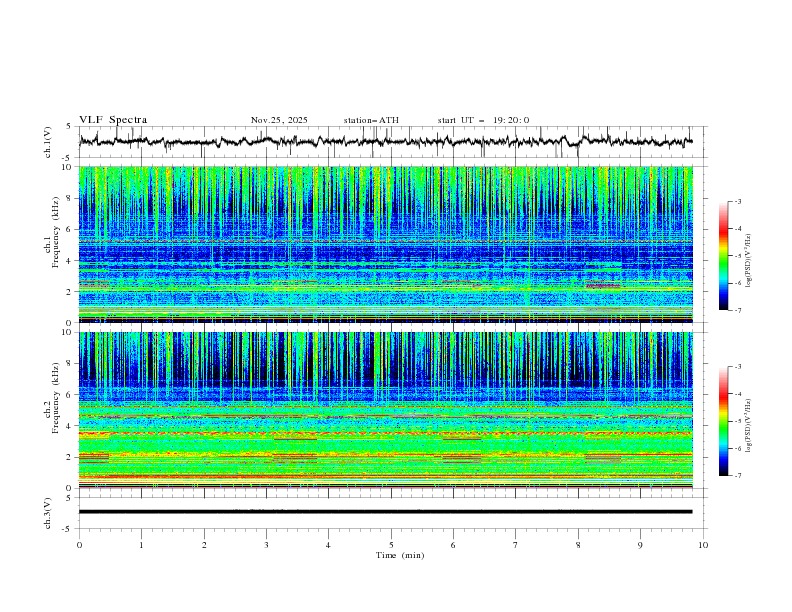
Task: Click time axis tick label 6
Action: tap(453, 545)
